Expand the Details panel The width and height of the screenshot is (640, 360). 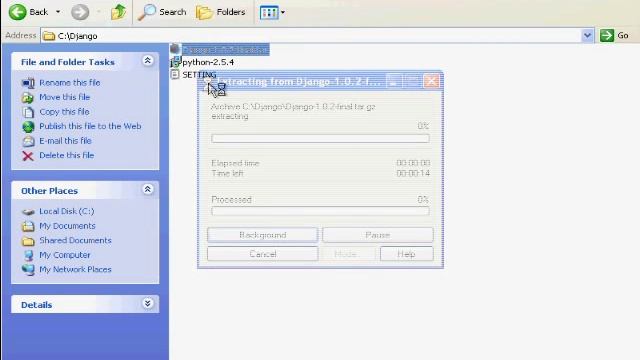point(147,303)
